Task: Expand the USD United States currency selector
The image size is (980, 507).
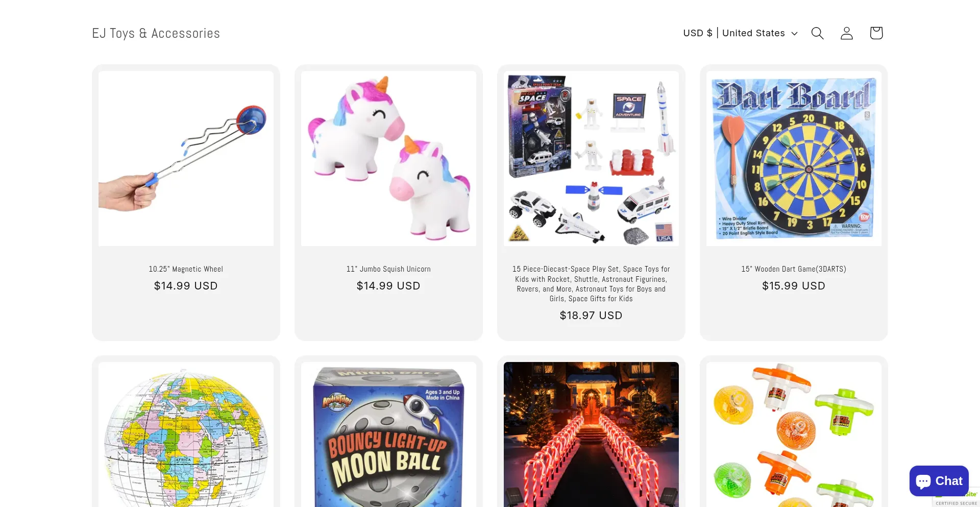Action: click(740, 33)
